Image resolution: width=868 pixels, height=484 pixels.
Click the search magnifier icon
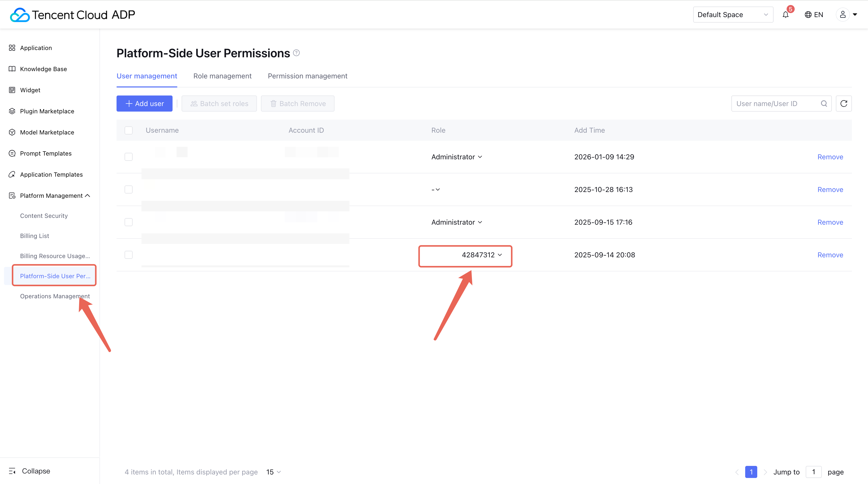[x=824, y=104]
